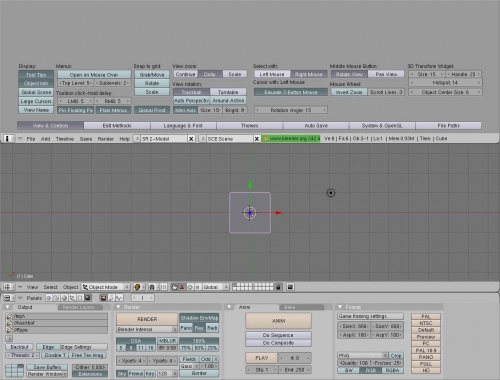
Task: Switch to the Logic context icon
Action: coord(48,298)
